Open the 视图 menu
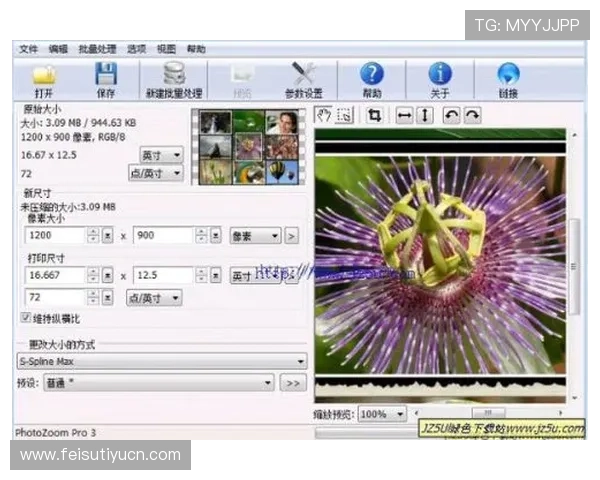This screenshot has height=480, width=600. click(x=166, y=49)
